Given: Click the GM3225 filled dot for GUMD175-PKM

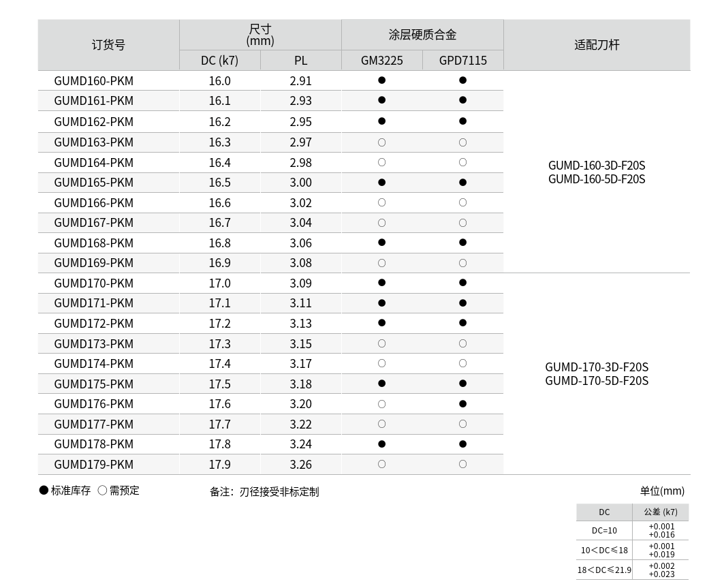Looking at the screenshot, I should 381,384.
